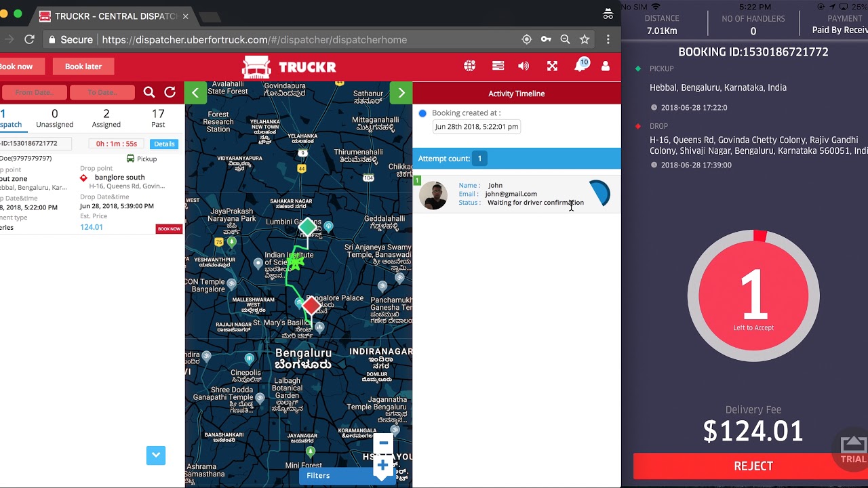Click the green pickup diamond marker

(x=309, y=227)
